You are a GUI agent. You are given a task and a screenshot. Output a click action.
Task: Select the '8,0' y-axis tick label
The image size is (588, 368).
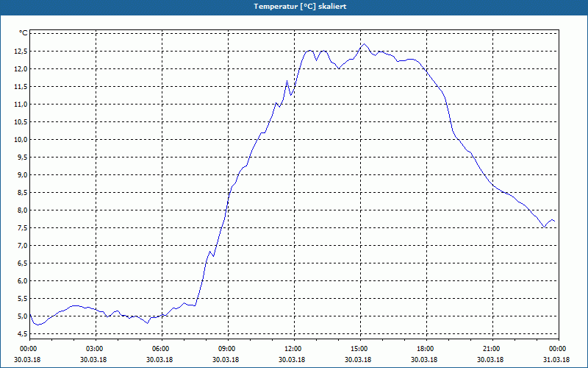pyautogui.click(x=22, y=210)
